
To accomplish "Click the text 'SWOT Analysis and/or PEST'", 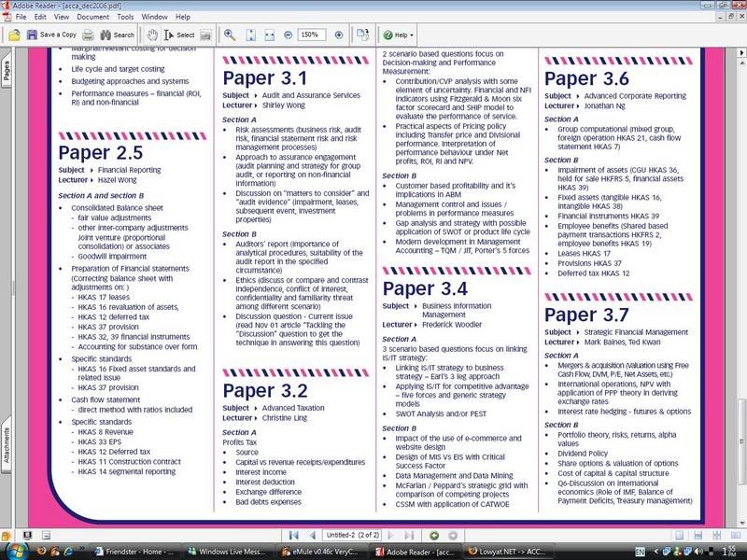I will [441, 413].
